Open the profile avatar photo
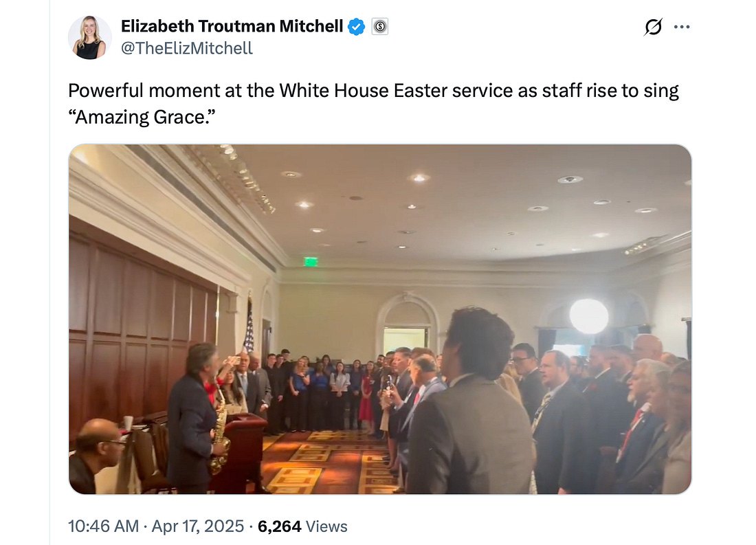Image resolution: width=756 pixels, height=545 pixels. pos(89,37)
